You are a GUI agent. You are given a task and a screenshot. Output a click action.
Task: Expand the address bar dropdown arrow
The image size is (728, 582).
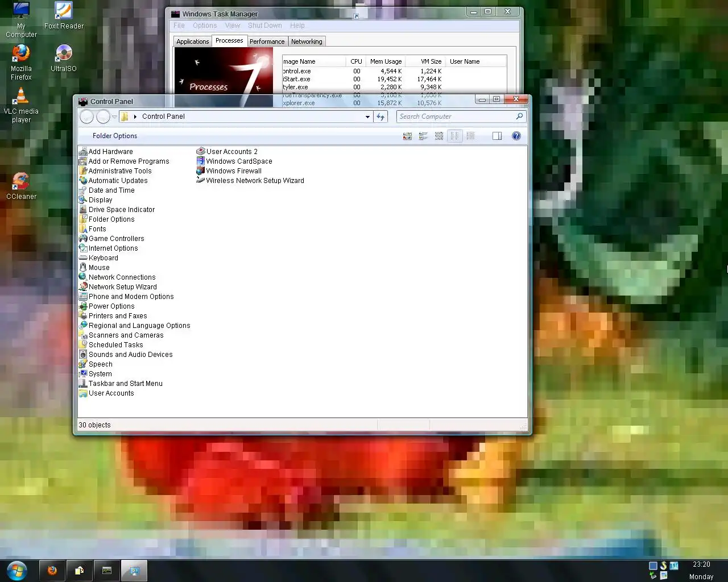point(367,117)
